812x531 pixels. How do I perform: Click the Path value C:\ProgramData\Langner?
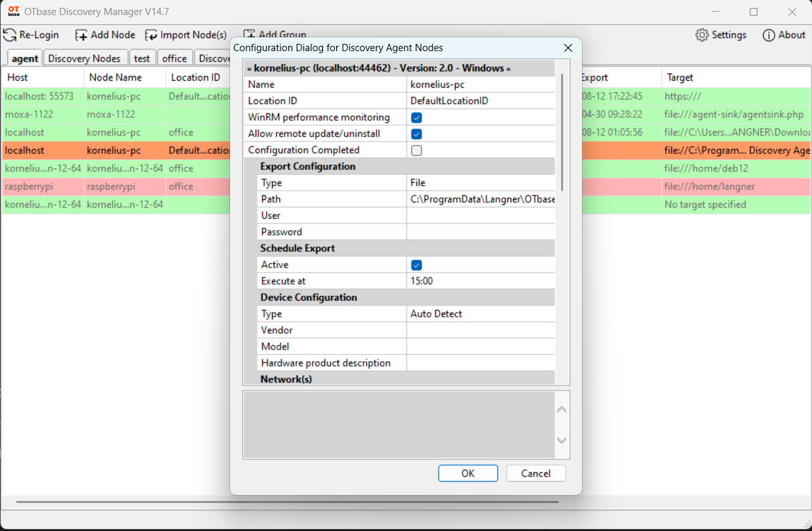[x=480, y=199]
